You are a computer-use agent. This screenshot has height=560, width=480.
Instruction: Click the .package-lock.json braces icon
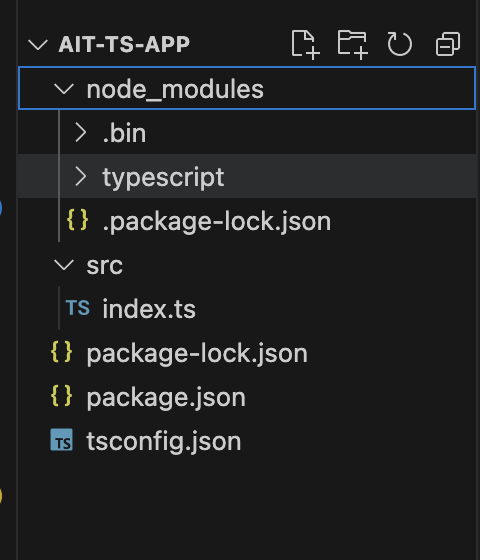click(x=78, y=220)
